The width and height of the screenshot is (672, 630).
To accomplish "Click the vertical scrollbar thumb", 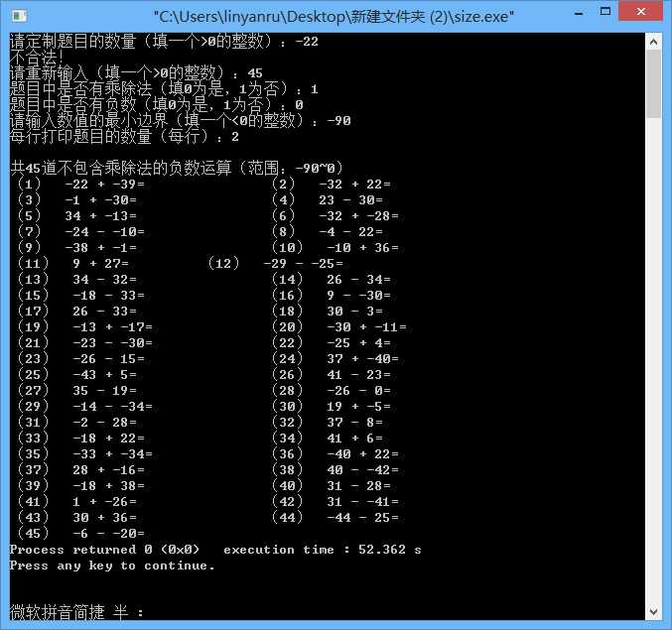I will [x=653, y=84].
